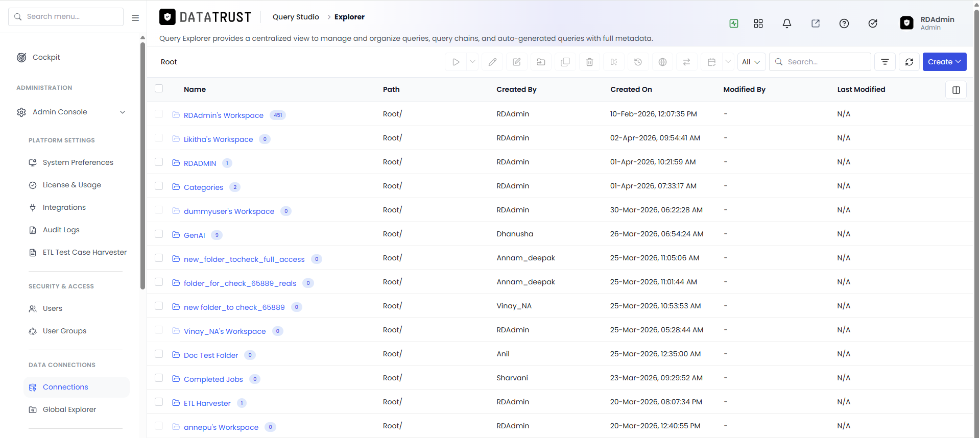Collapse the Admin Console section

[x=123, y=112]
